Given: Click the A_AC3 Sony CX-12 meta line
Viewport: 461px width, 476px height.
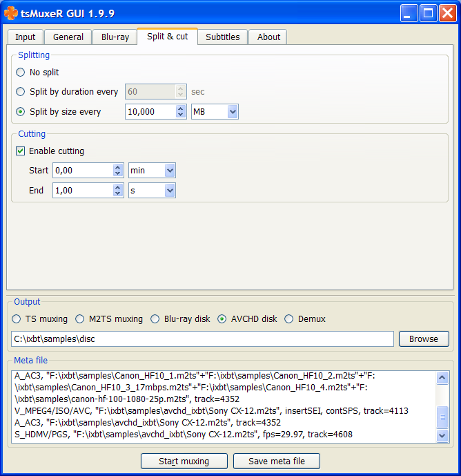Looking at the screenshot, I should pyautogui.click(x=148, y=423).
